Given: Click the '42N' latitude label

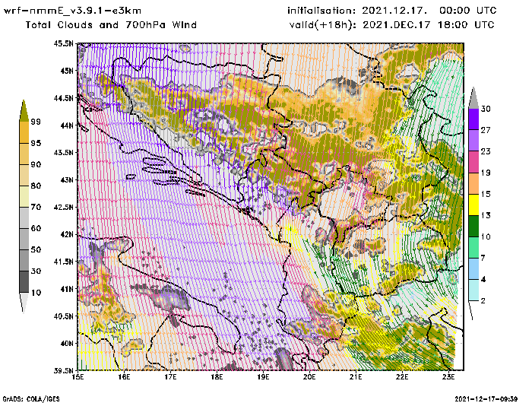Looking at the screenshot, I should tap(67, 234).
